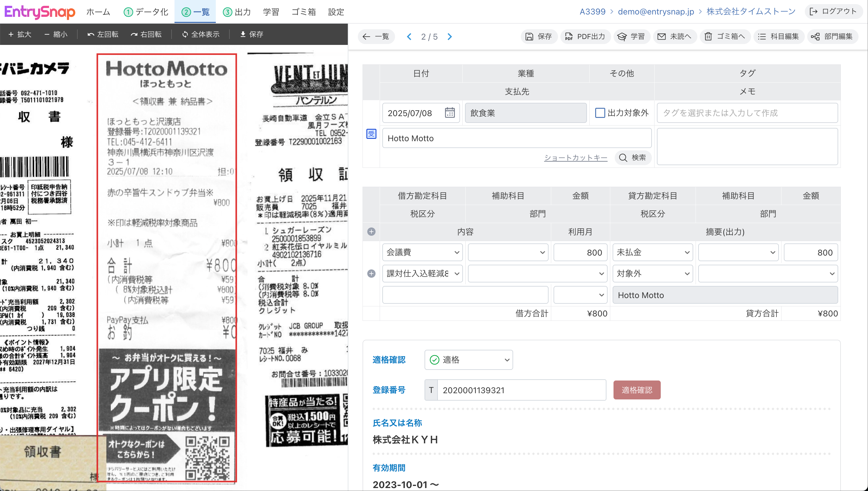This screenshot has width=868, height=491.
Task: Click the empty 内容 content field
Action: coord(465,295)
